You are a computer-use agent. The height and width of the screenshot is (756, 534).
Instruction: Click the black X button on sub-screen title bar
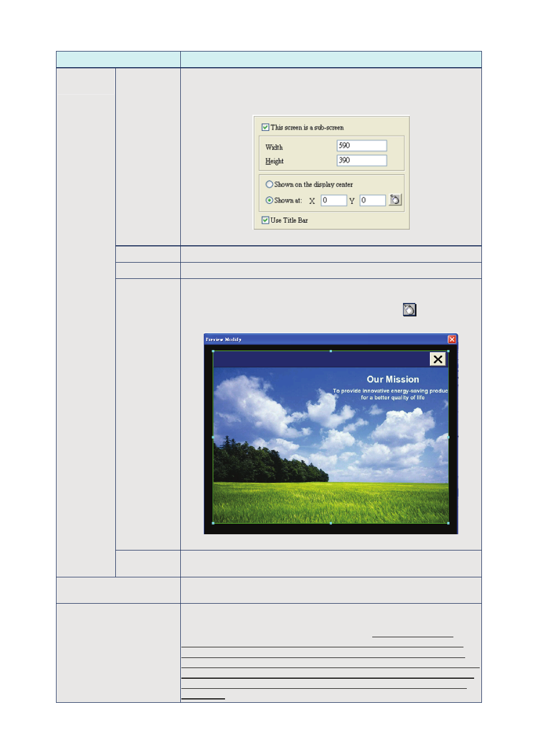[438, 359]
